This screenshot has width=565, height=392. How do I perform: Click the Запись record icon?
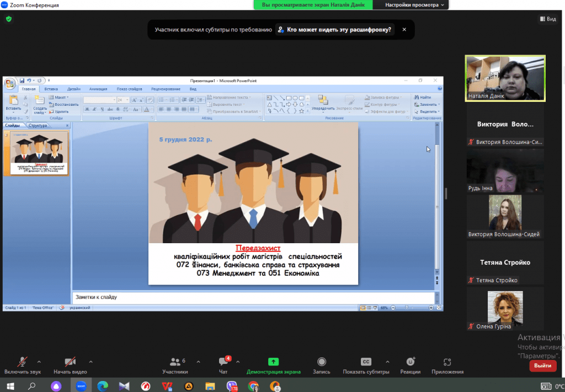tap(322, 365)
